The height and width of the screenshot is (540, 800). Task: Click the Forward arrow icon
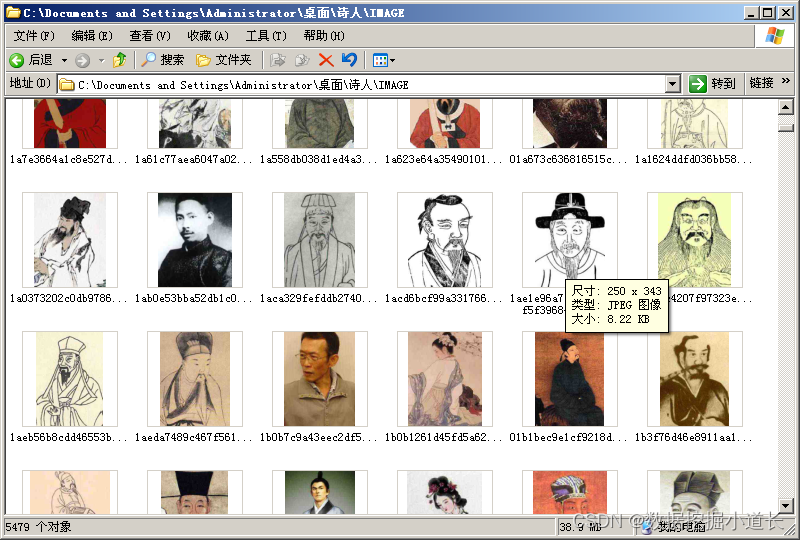click(82, 61)
